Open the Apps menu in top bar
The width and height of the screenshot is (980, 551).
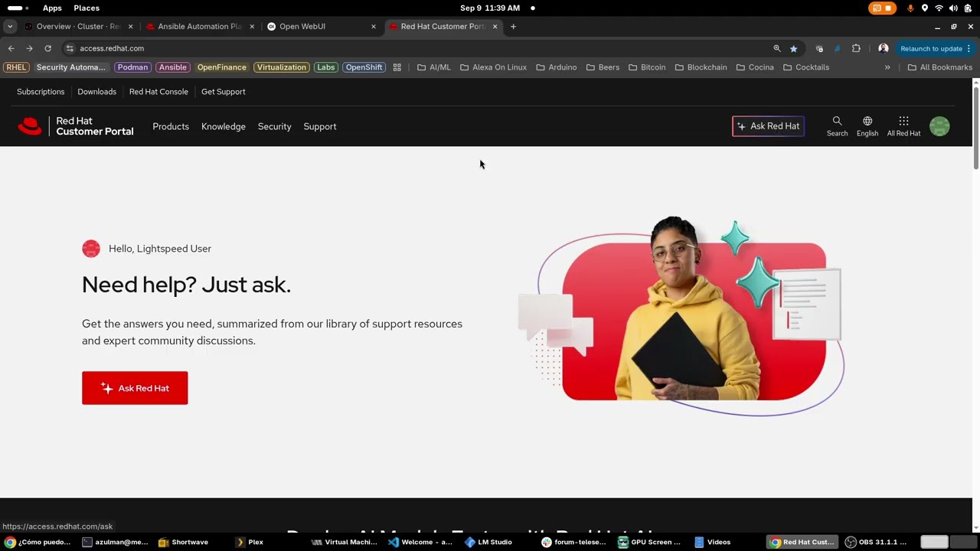click(x=52, y=8)
